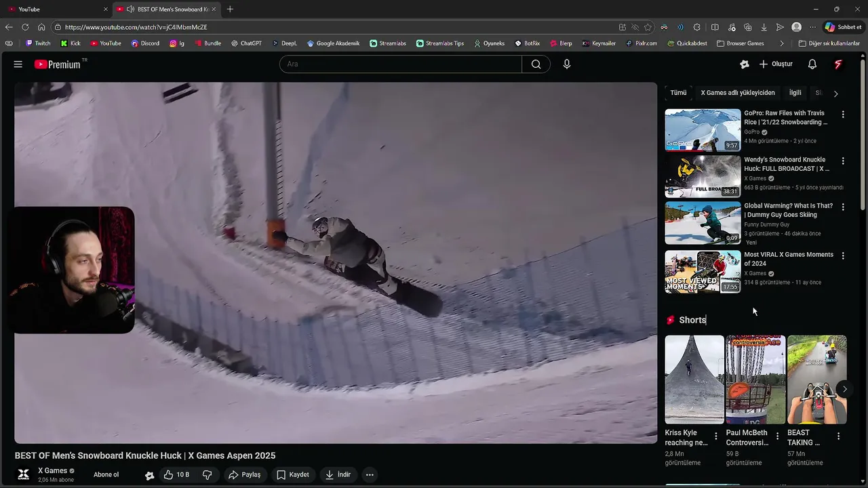Subscribe with the Abone ol button
This screenshot has width=868, height=488.
[106, 474]
